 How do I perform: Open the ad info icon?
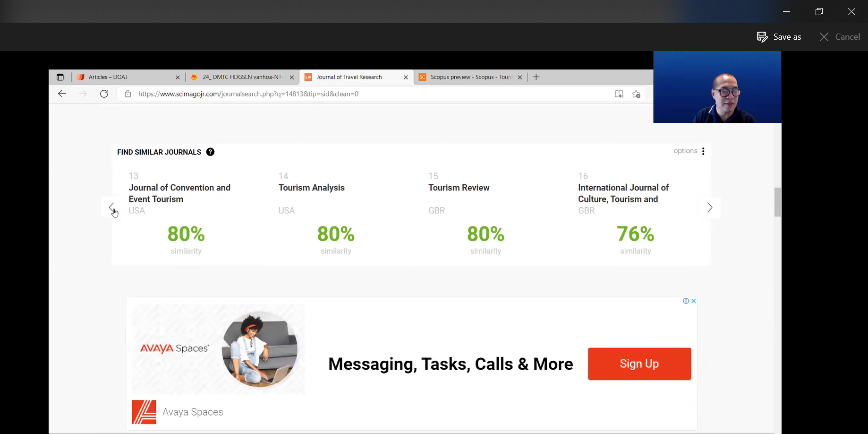pos(686,301)
